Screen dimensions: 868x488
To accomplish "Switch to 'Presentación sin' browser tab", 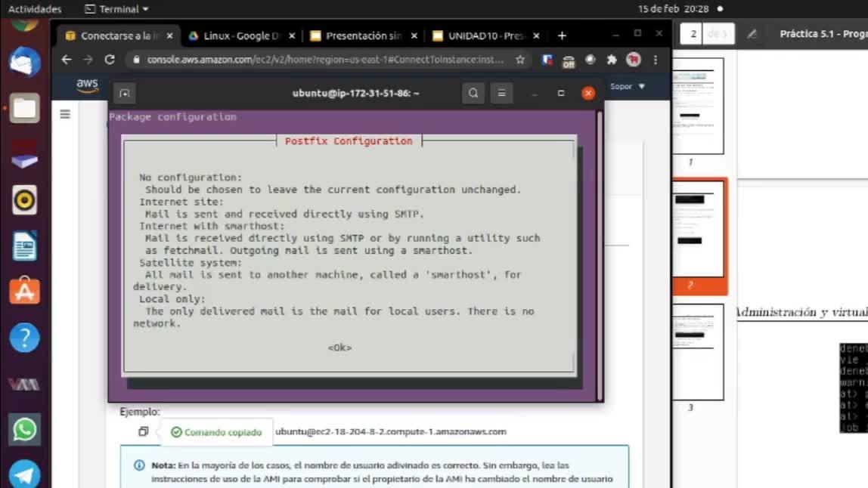I will [x=363, y=36].
